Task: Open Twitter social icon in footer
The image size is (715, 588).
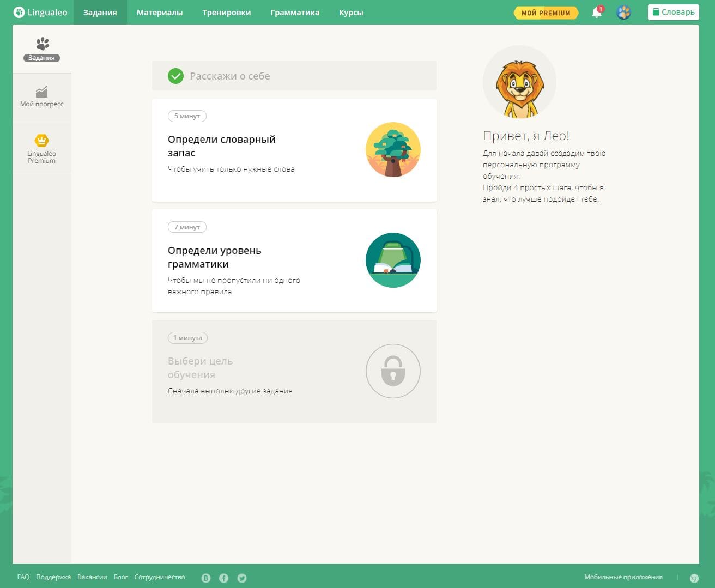Action: point(242,578)
